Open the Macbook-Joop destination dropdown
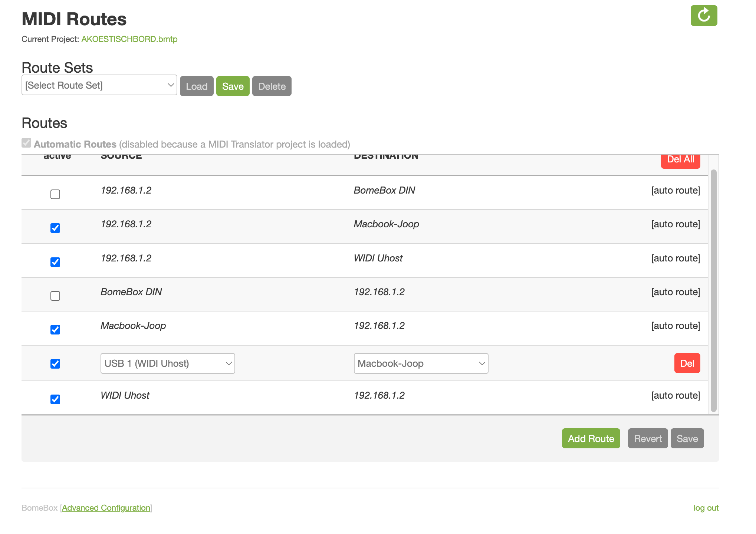 click(421, 363)
